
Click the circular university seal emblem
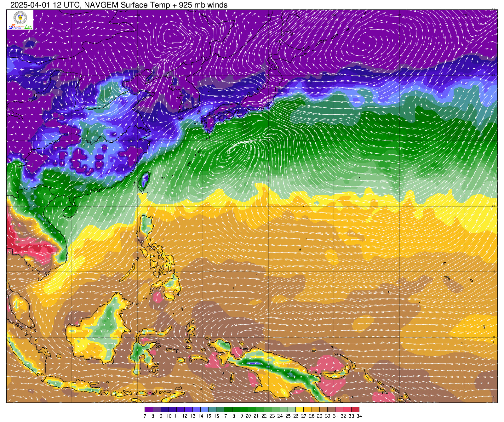tap(20, 17)
